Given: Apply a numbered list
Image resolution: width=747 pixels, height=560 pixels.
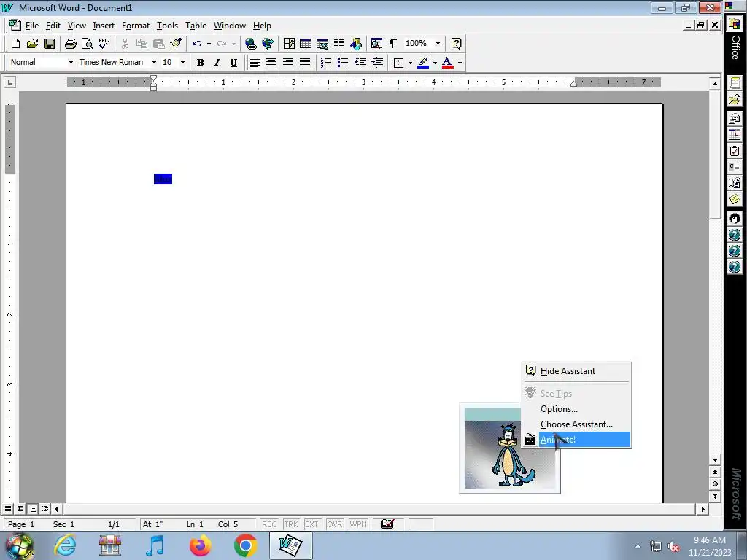Looking at the screenshot, I should (326, 63).
